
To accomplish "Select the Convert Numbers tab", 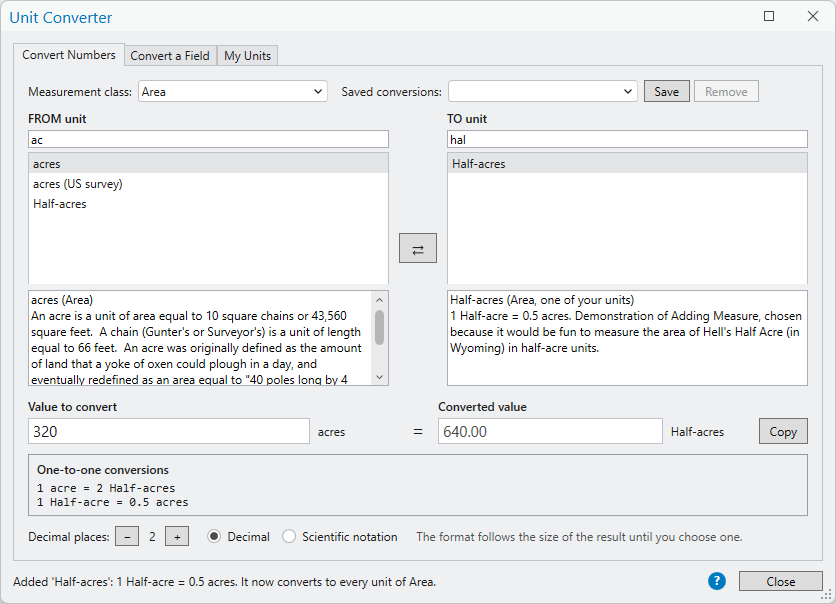I will pos(69,55).
